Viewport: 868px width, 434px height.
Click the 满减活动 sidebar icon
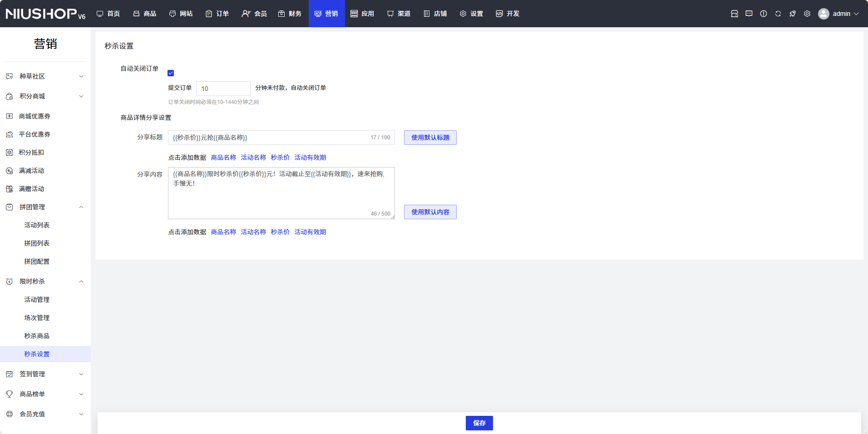click(x=9, y=171)
